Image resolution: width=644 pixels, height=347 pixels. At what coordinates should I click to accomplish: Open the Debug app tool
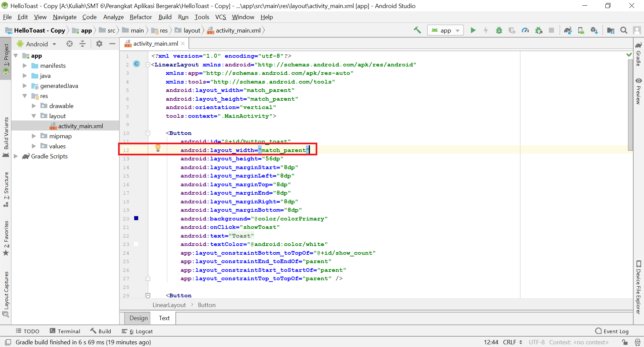pyautogui.click(x=499, y=30)
